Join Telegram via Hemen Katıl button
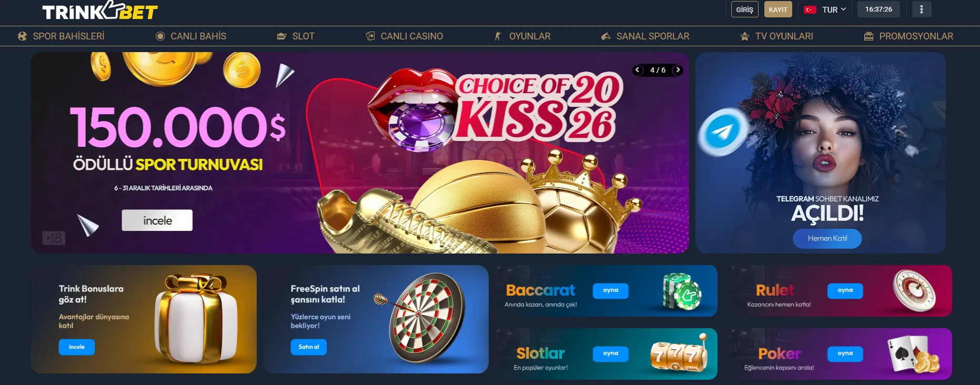 (827, 238)
